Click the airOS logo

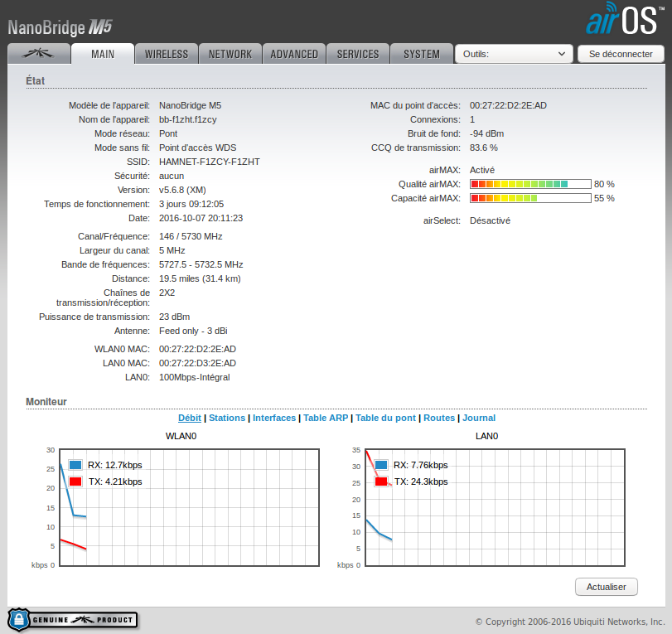point(625,18)
